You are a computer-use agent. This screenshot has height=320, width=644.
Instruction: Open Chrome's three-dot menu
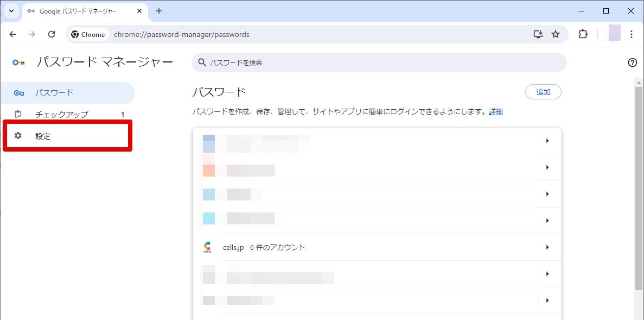[632, 35]
